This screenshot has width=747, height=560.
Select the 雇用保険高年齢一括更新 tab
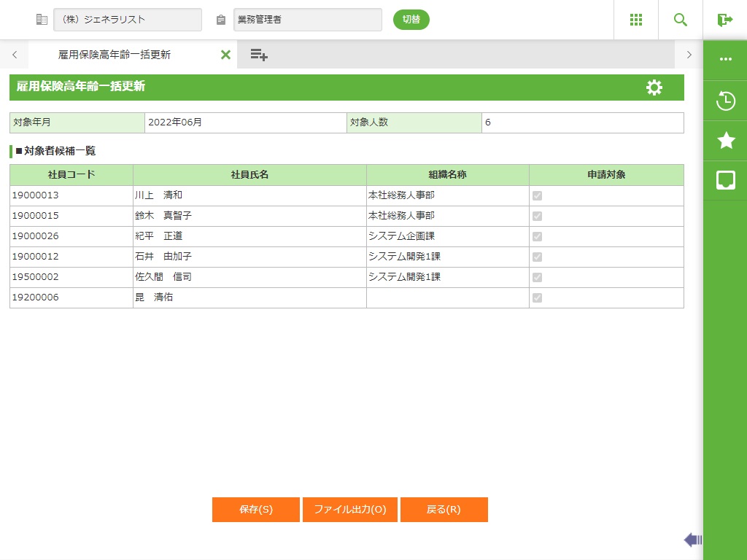coord(115,55)
